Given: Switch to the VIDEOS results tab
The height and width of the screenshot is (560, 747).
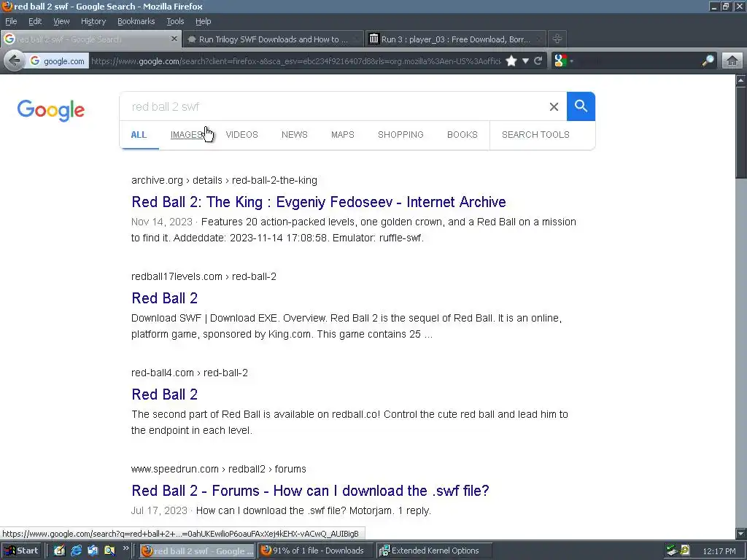Looking at the screenshot, I should tap(242, 135).
